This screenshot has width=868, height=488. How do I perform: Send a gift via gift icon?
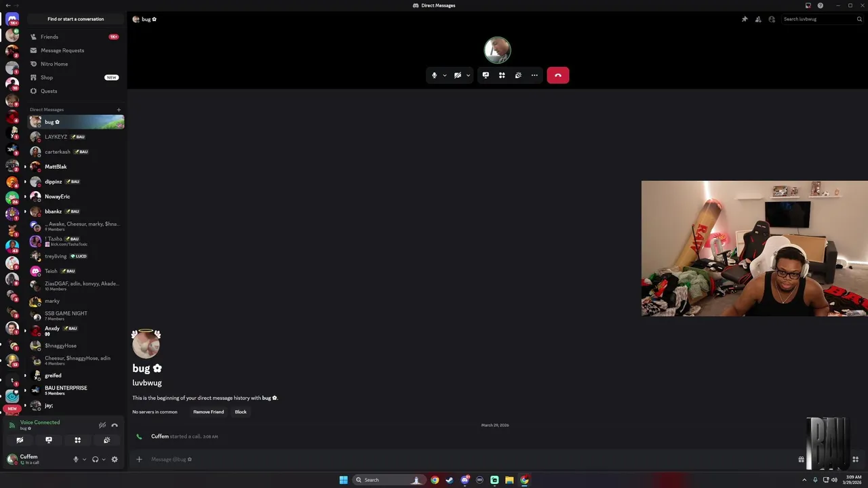click(x=802, y=460)
